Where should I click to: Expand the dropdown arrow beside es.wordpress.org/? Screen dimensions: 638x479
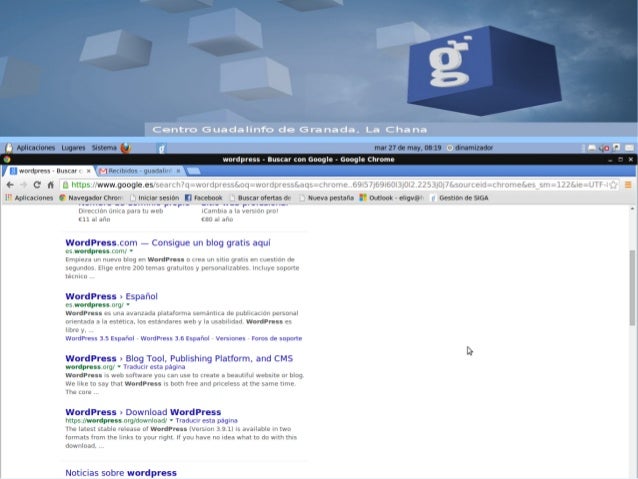[128, 305]
